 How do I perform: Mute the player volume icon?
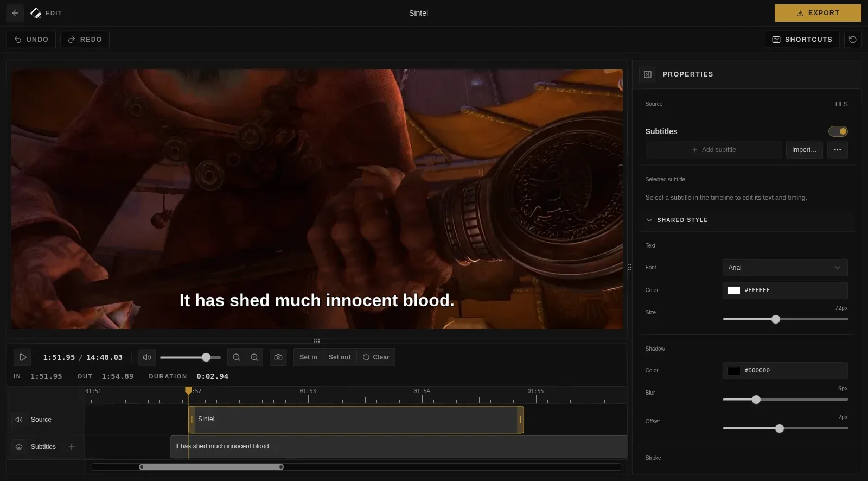pyautogui.click(x=147, y=357)
